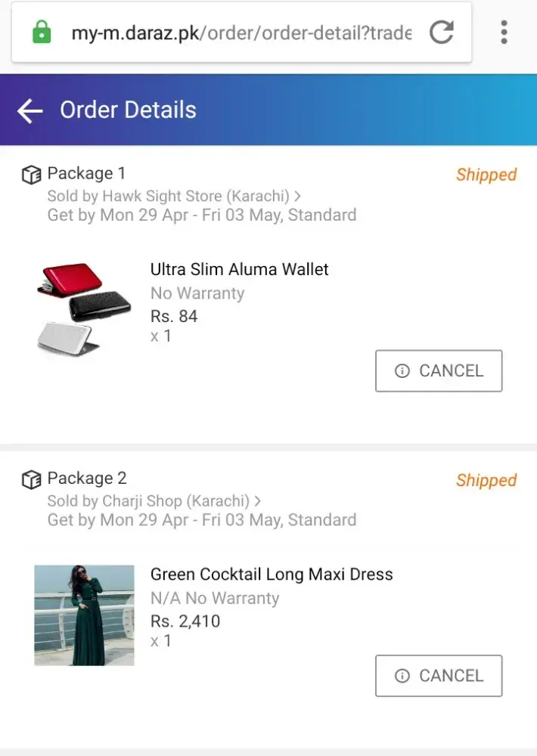Click the green padlock security icon
Image resolution: width=537 pixels, height=756 pixels.
42,33
